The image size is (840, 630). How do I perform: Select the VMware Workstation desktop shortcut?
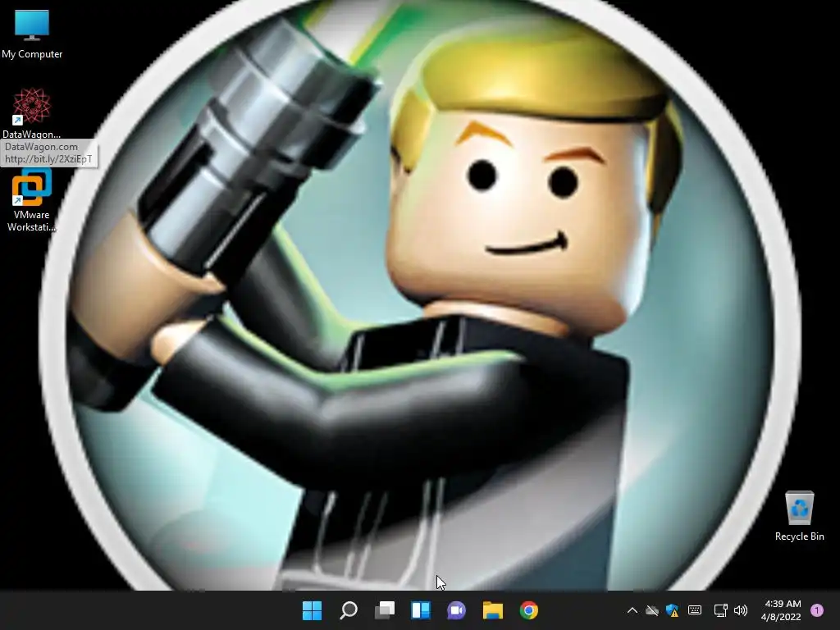click(32, 200)
